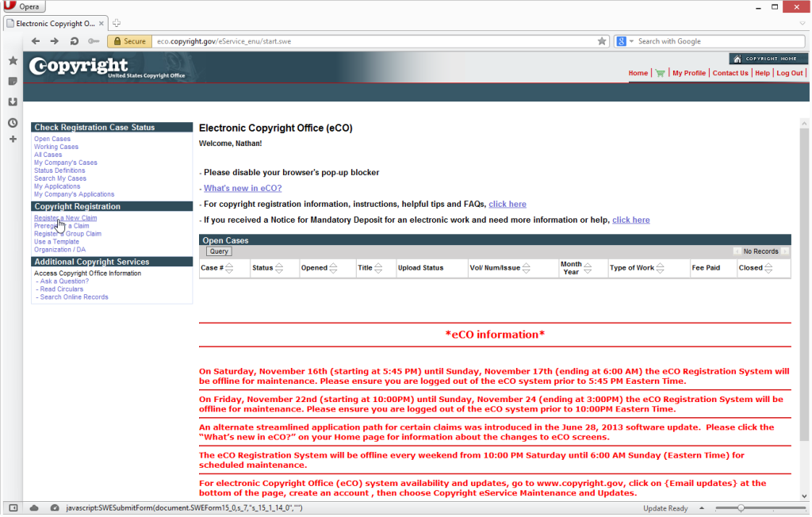Open Search Online Records
Screen dimensions: 812x517
(74, 297)
